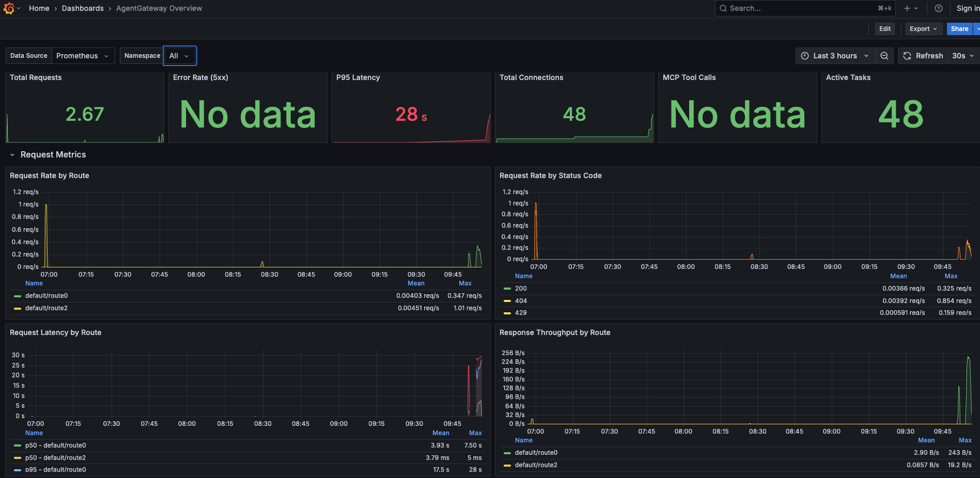Click the Share button
The width and height of the screenshot is (980, 478).
click(959, 29)
